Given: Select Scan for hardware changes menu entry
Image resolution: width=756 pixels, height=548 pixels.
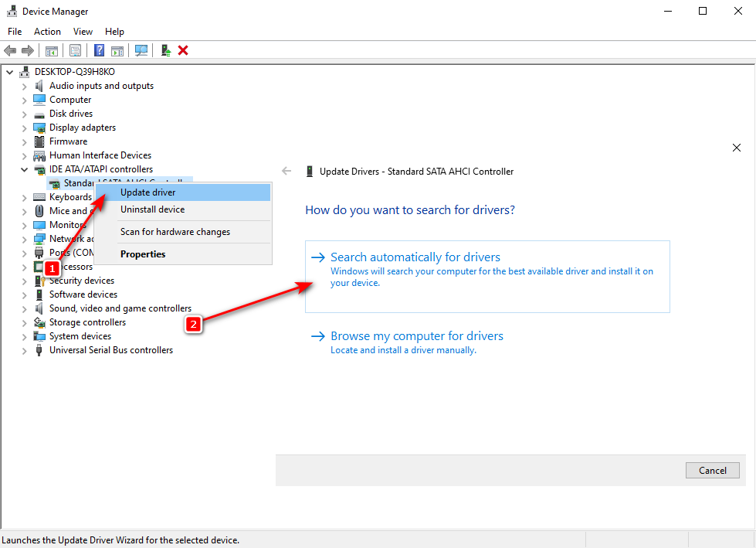Looking at the screenshot, I should pos(183,232).
